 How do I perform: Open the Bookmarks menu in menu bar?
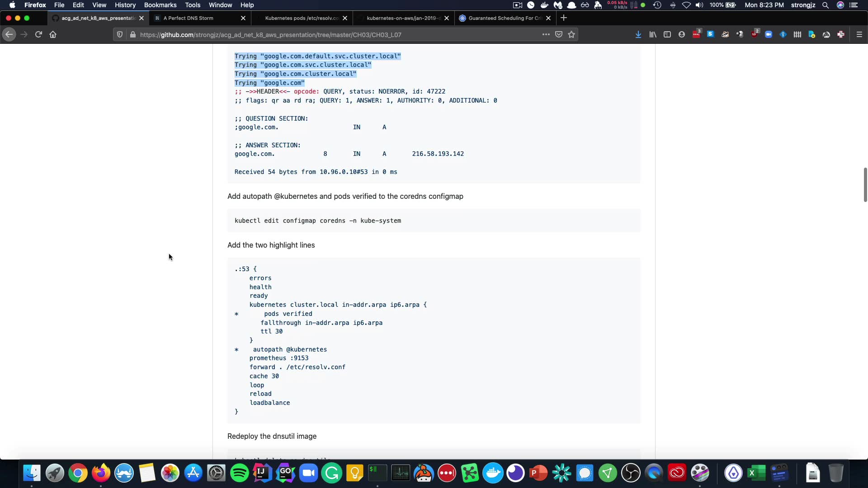[x=160, y=5]
